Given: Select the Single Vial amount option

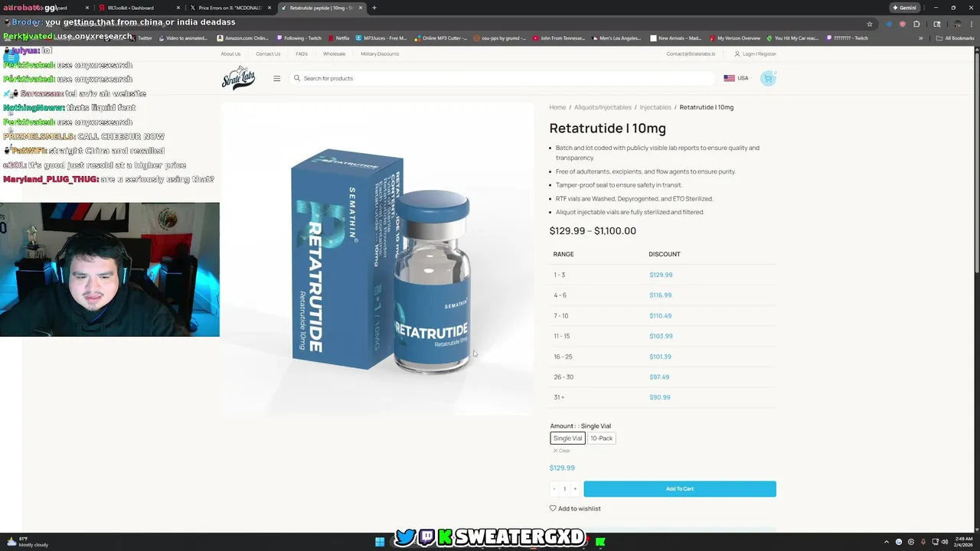Looking at the screenshot, I should [x=567, y=439].
